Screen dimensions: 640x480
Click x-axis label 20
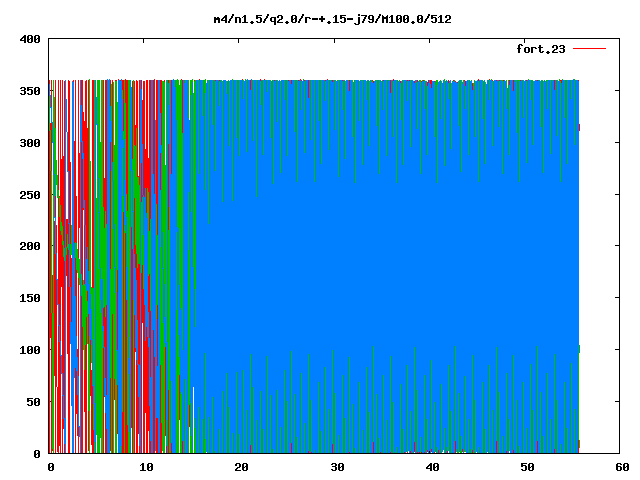click(241, 467)
